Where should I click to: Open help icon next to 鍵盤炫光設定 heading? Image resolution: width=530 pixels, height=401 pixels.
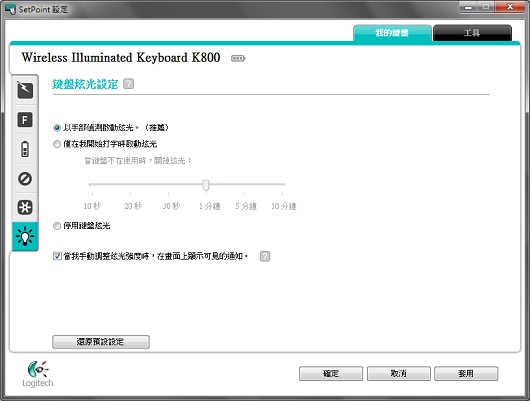tap(128, 84)
